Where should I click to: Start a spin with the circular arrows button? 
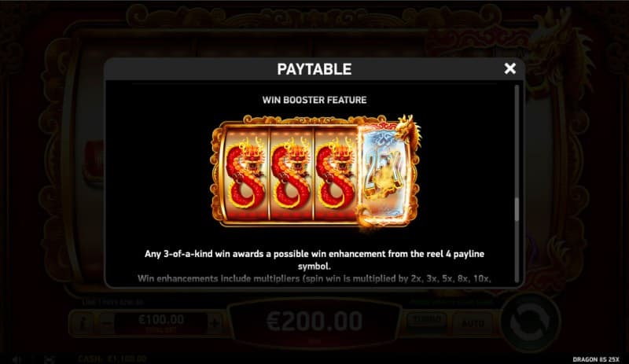pyautogui.click(x=530, y=322)
